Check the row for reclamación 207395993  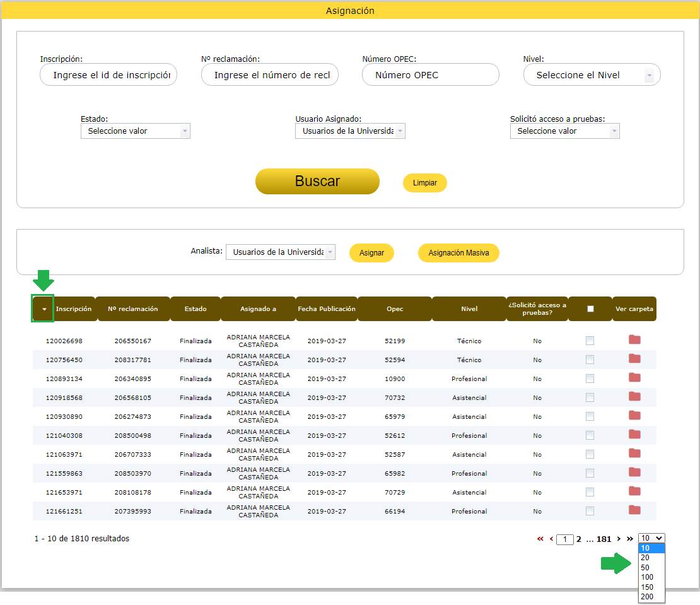pyautogui.click(x=590, y=511)
